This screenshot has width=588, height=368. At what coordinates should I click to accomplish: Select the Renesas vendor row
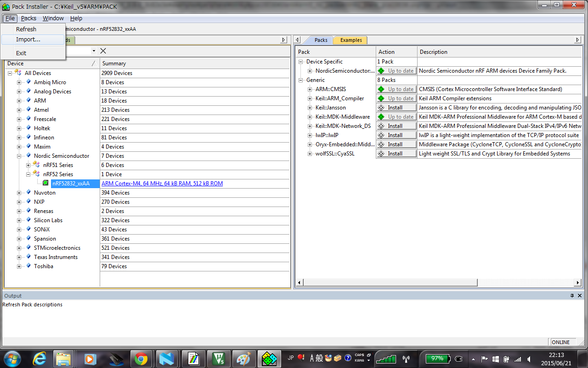44,211
